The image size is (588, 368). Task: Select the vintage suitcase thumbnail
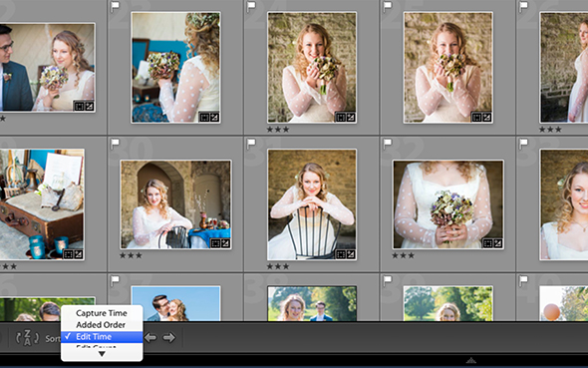click(x=42, y=204)
